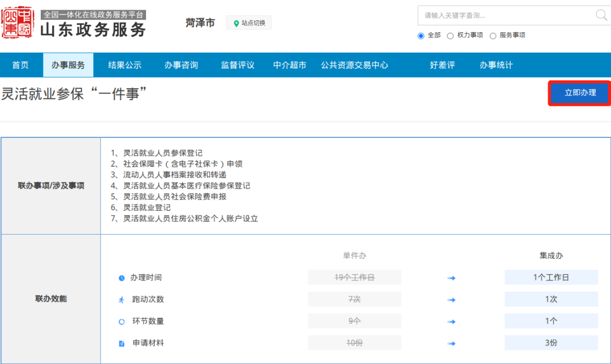Click the 1个工作日 value cell
Viewport: 611px width, 364px height.
coord(551,277)
